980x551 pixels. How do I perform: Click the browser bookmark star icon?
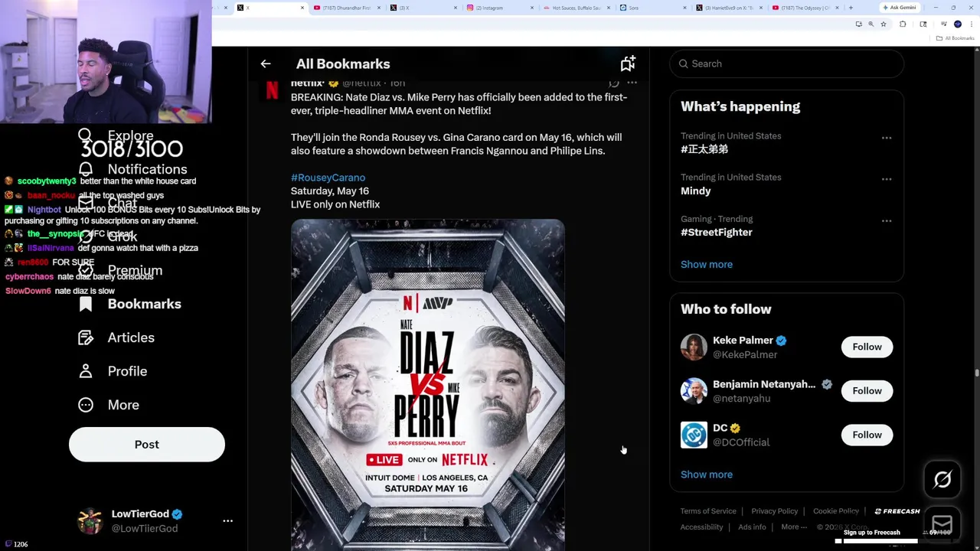click(883, 24)
